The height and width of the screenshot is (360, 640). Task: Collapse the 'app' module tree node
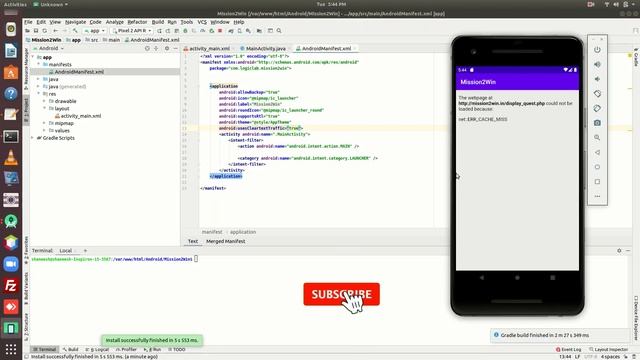[33, 57]
